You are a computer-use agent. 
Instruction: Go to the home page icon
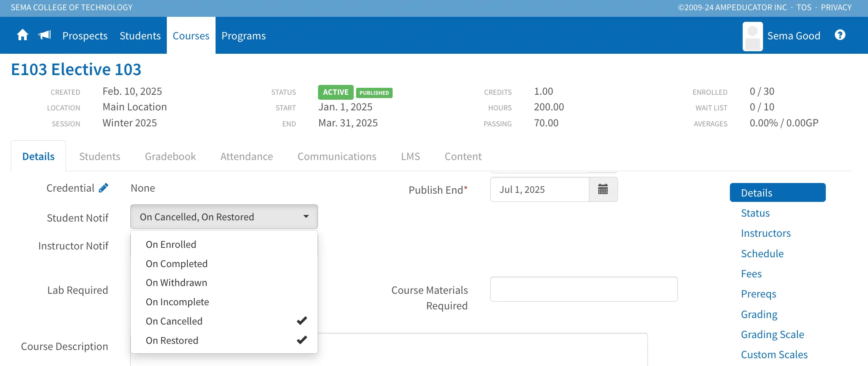(23, 35)
